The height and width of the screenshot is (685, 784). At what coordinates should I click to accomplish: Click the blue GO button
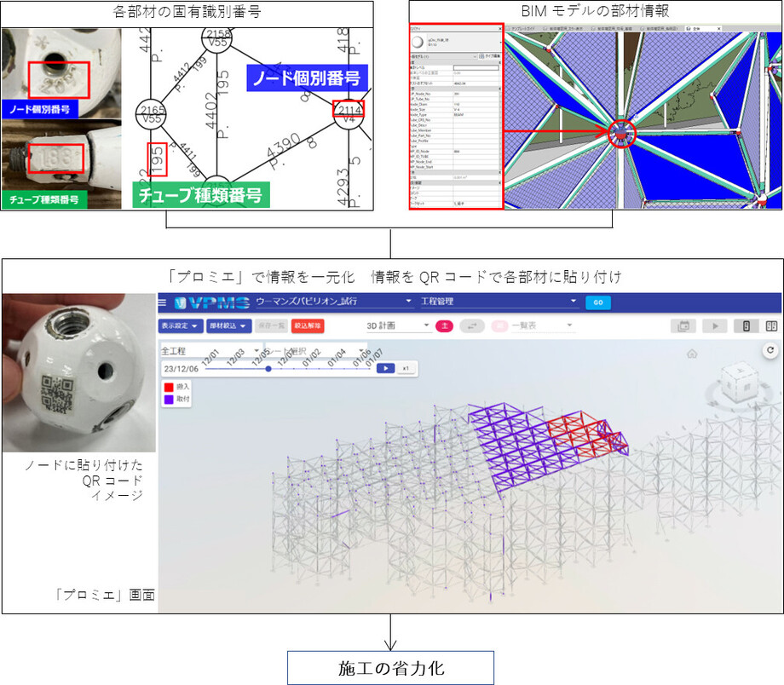point(598,302)
